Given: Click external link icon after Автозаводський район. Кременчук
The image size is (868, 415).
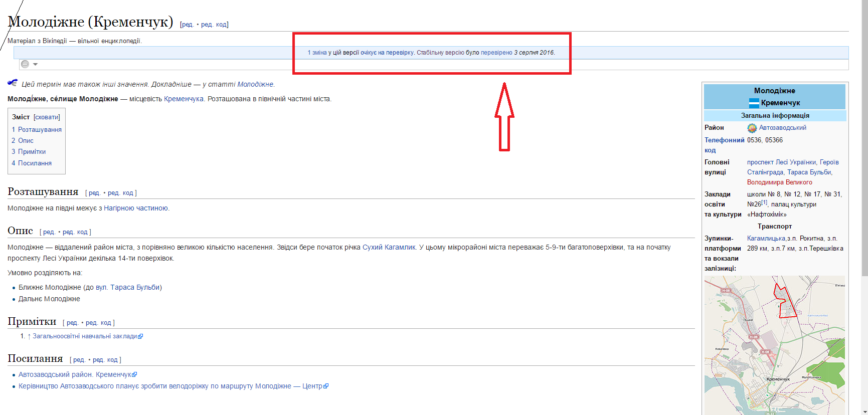Looking at the screenshot, I should tap(135, 374).
